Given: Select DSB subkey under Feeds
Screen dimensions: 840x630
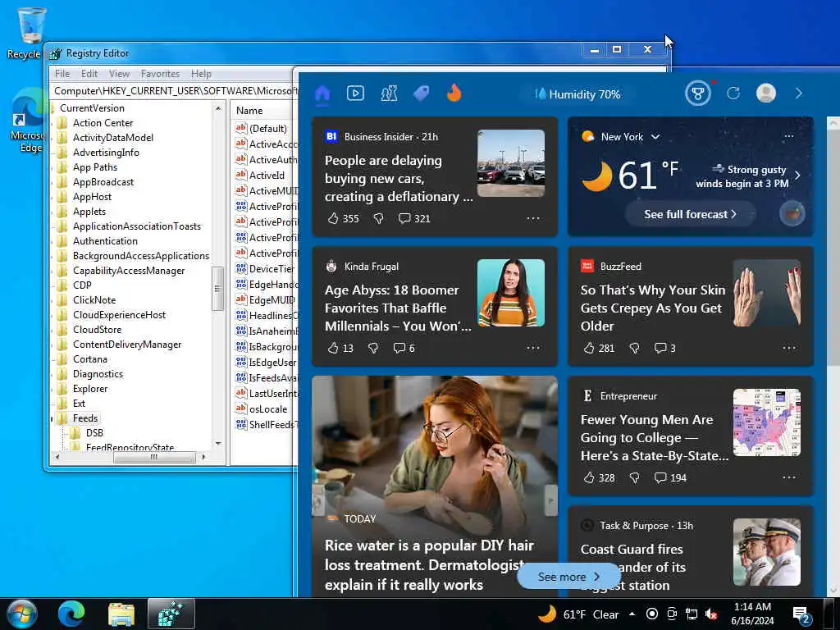Looking at the screenshot, I should pyautogui.click(x=94, y=433).
